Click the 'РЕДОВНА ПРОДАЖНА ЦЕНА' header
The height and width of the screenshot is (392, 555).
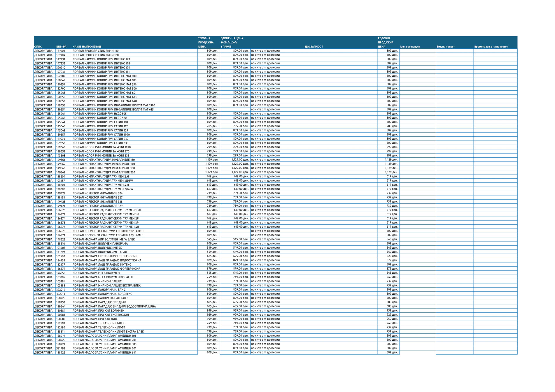coord(386,43)
